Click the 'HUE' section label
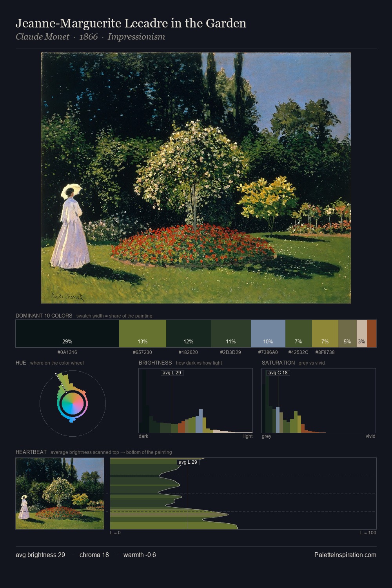The height and width of the screenshot is (588, 392). [21, 363]
